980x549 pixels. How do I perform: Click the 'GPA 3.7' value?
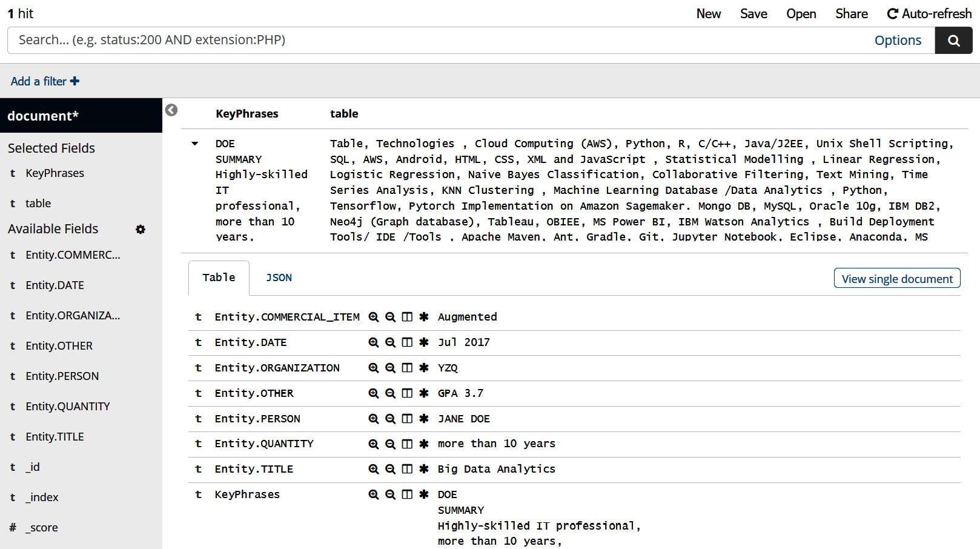point(461,393)
